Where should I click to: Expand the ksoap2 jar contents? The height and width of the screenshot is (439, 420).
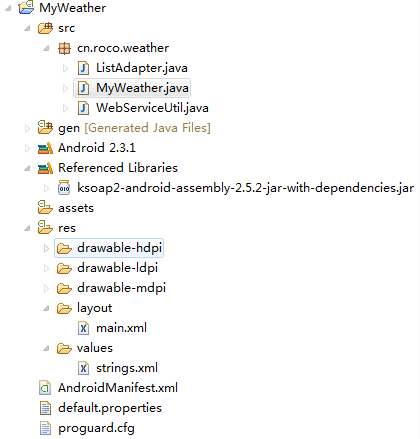pos(46,188)
